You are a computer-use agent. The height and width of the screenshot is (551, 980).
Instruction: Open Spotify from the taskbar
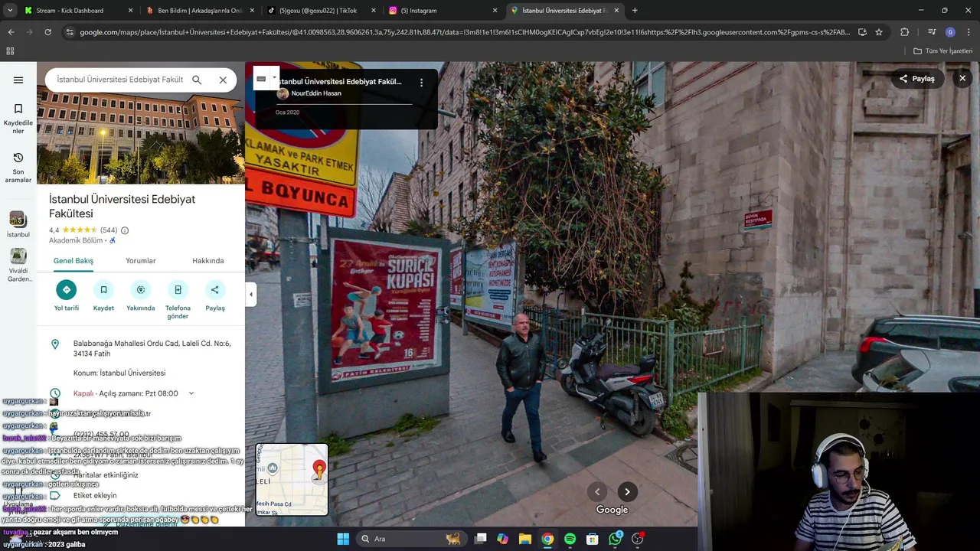tap(570, 539)
